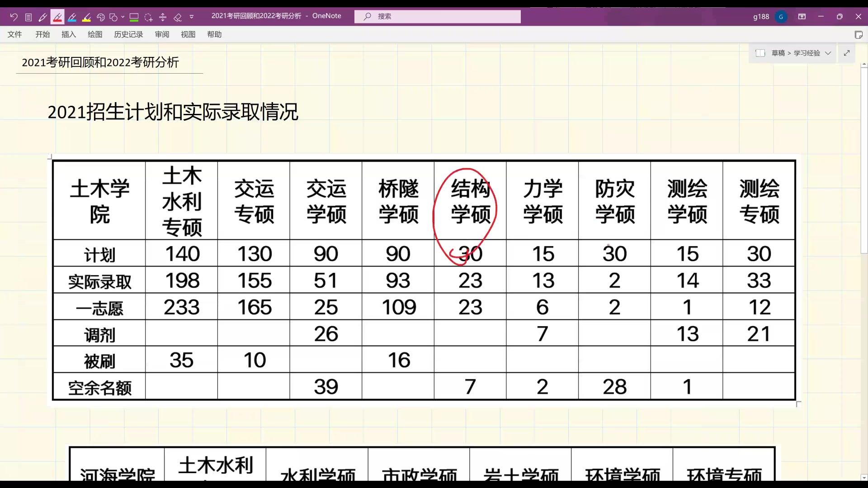Click the circled 结构学硕 header cell

pos(470,201)
